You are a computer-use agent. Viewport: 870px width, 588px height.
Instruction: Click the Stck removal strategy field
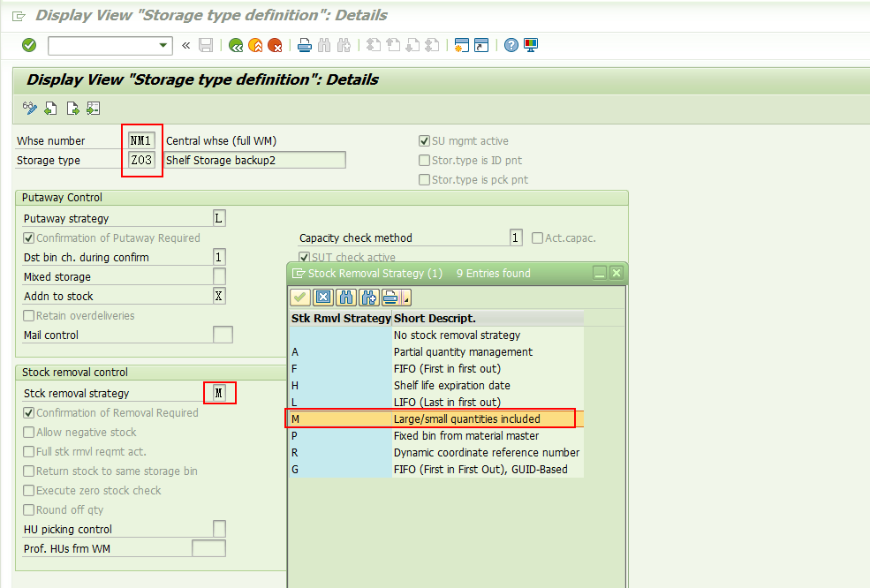pos(219,393)
